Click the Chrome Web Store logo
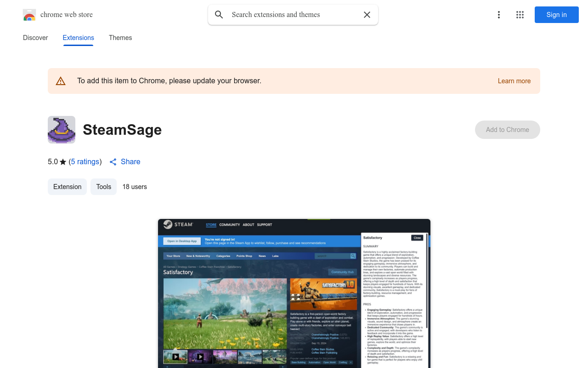This screenshot has width=588, height=368. [29, 15]
